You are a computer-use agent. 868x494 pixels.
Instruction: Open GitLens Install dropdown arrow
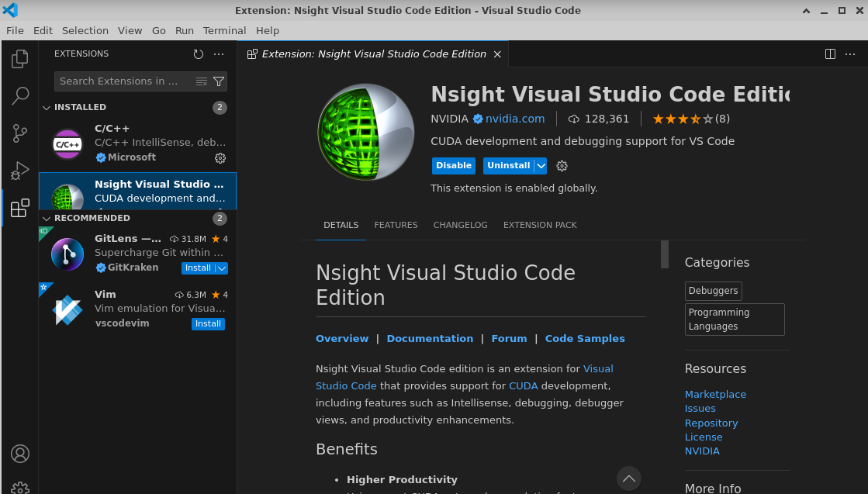coord(221,268)
